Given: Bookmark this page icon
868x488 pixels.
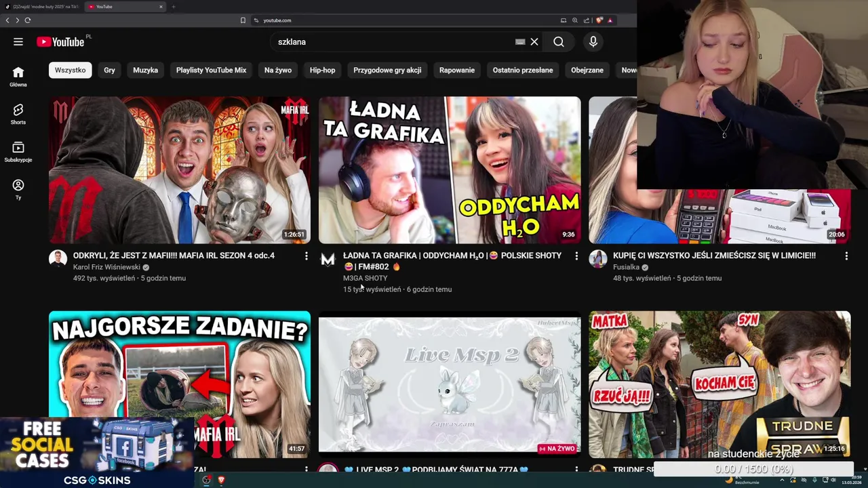Looking at the screenshot, I should pos(243,20).
